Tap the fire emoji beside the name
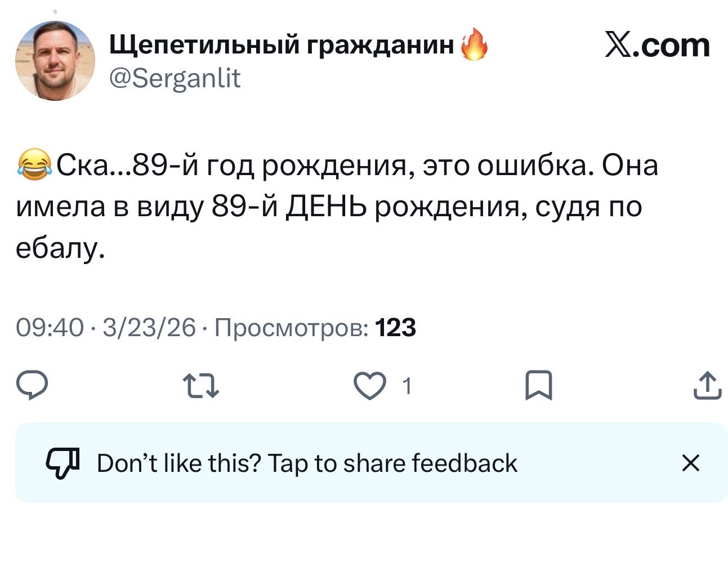Viewport: 728px width, 567px height. pyautogui.click(x=474, y=44)
